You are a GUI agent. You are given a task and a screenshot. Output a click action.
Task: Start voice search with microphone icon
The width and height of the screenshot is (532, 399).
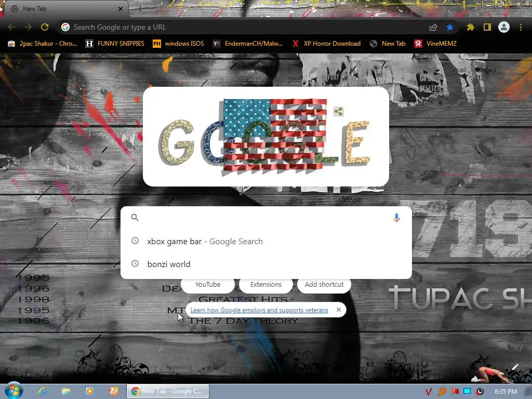[396, 218]
